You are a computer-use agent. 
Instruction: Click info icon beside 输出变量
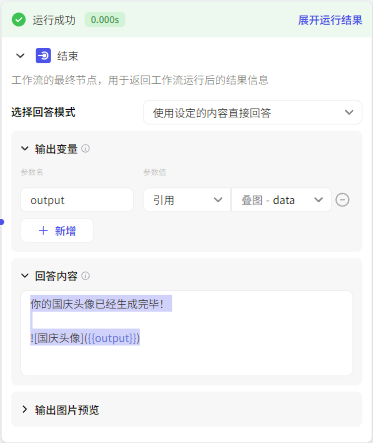(86, 148)
